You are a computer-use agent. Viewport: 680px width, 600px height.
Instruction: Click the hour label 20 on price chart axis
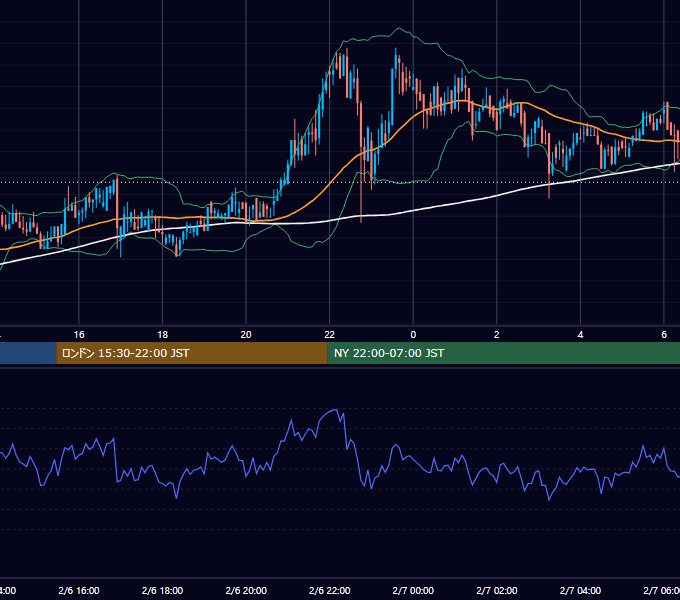(246, 335)
